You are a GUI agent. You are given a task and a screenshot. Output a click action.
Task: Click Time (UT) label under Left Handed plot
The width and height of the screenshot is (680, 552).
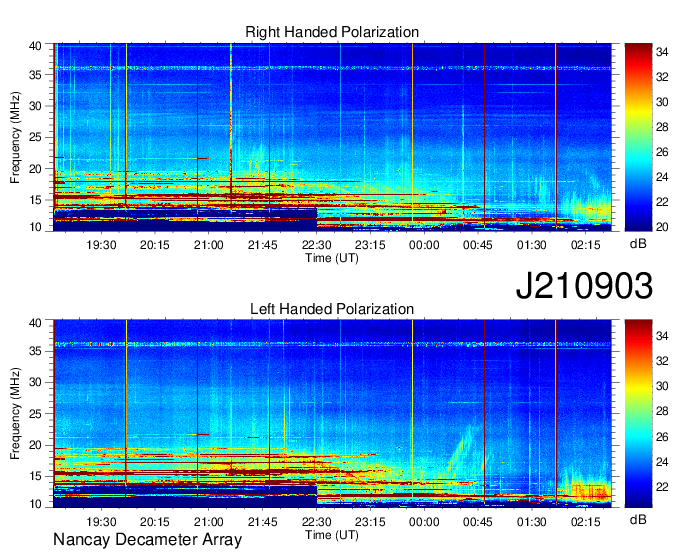point(332,535)
